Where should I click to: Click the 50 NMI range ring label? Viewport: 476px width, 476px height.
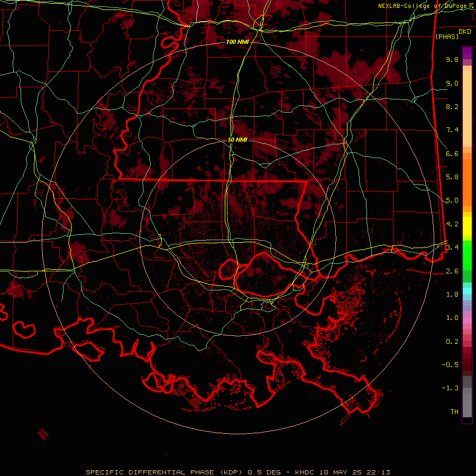[x=237, y=140]
